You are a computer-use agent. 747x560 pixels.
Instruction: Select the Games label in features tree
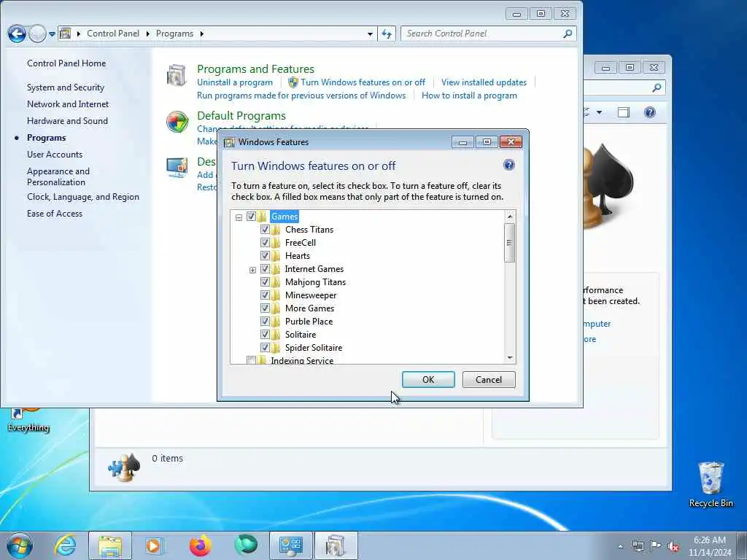285,217
